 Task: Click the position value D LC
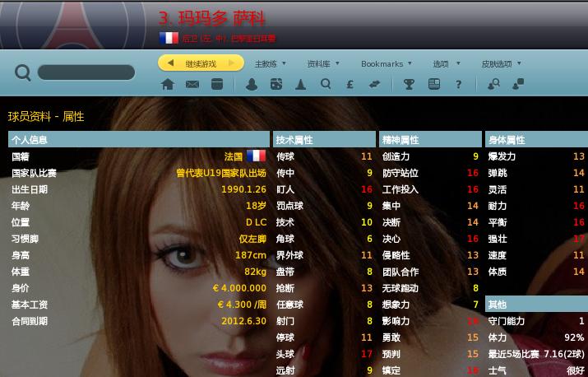[x=256, y=222]
